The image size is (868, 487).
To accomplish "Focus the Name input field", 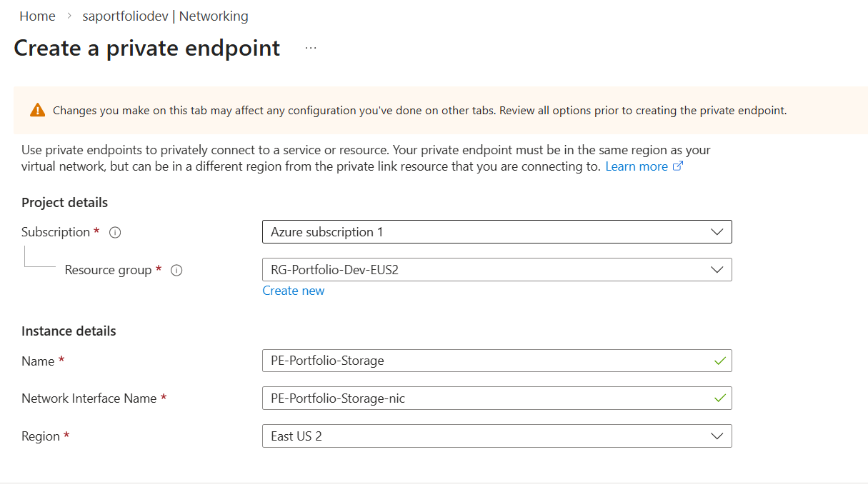I will [x=486, y=361].
